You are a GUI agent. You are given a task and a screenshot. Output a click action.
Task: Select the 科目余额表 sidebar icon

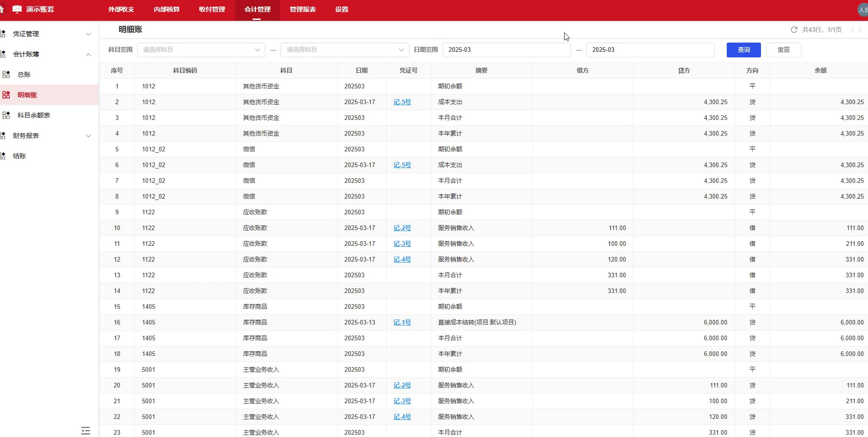click(x=6, y=115)
